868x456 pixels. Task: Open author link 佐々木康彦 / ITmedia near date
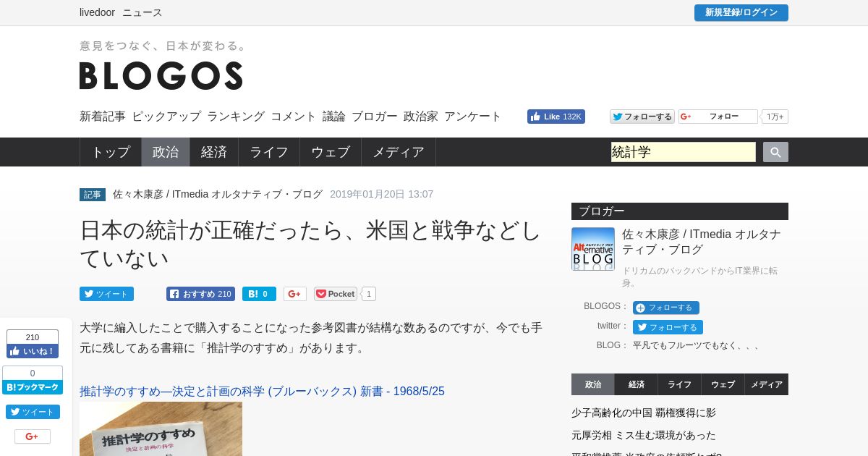click(x=218, y=194)
